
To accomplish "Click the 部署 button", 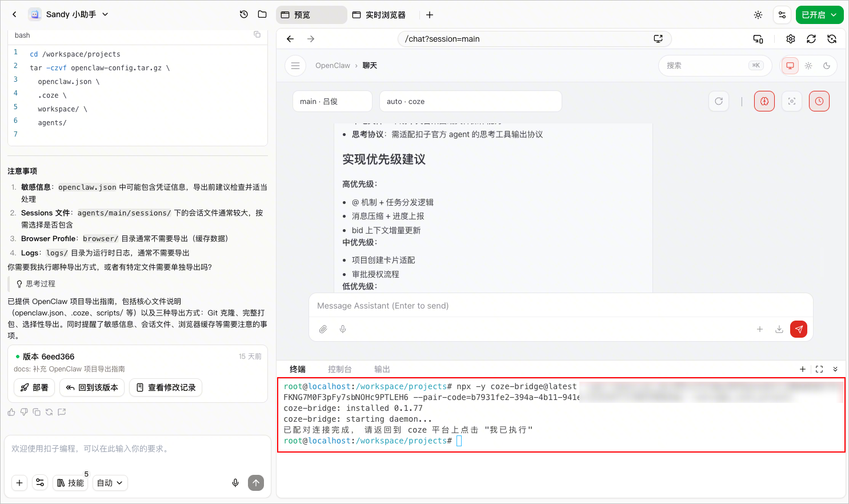I will (34, 387).
